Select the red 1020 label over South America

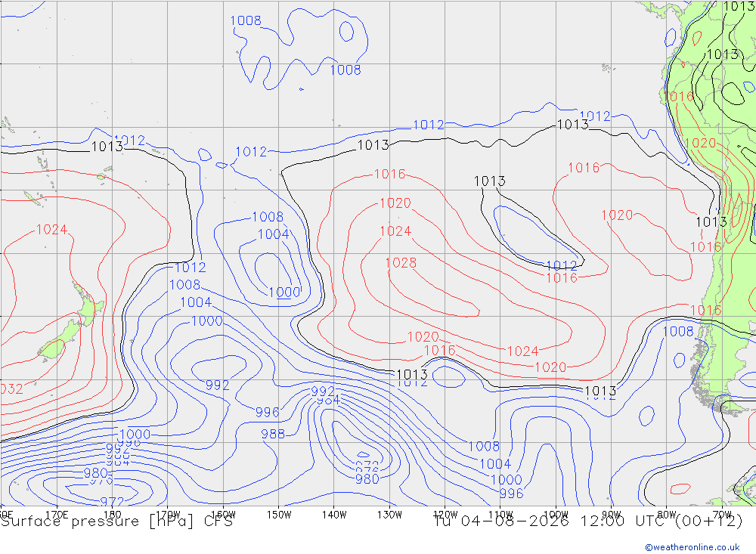(700, 143)
